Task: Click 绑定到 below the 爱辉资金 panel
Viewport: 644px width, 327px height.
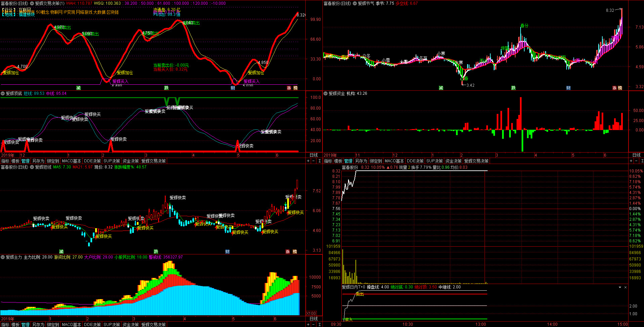Action: [376, 161]
